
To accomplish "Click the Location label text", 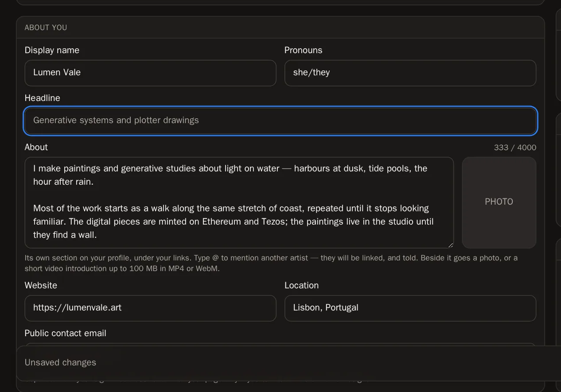I will pyautogui.click(x=301, y=285).
